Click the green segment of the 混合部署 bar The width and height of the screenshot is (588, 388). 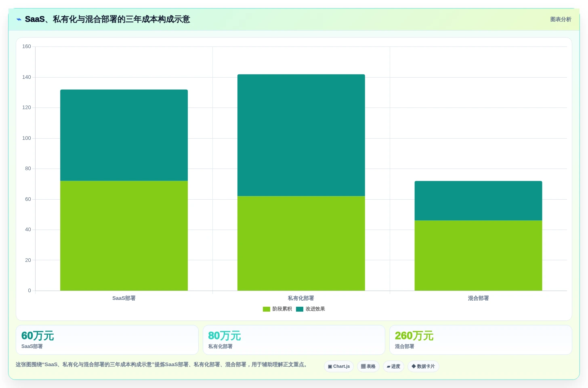coord(478,255)
